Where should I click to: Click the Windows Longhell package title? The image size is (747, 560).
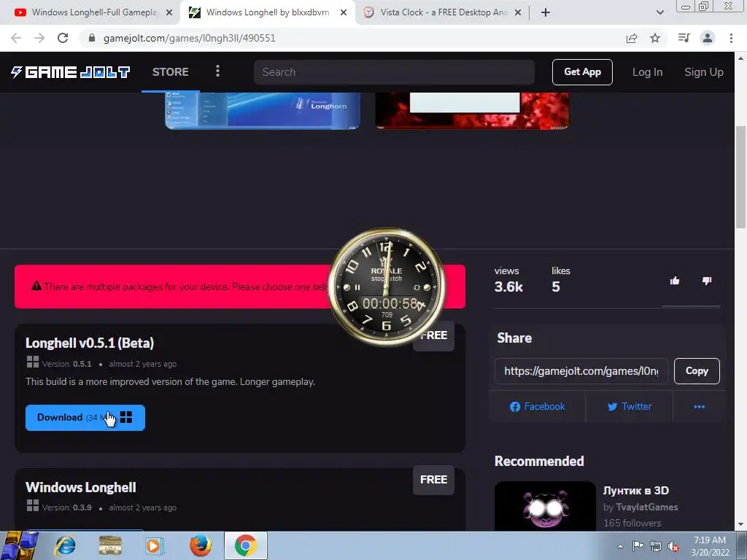(80, 487)
